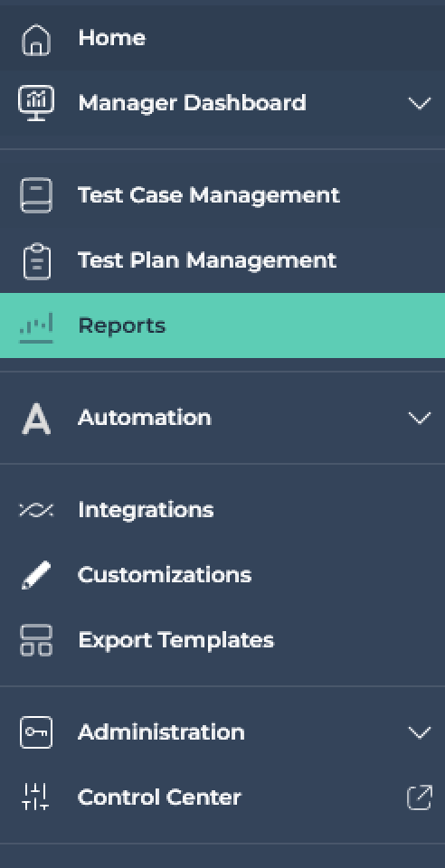Viewport: 445px width, 868px height.
Task: Click the Automation letter A icon
Action: [x=36, y=419]
